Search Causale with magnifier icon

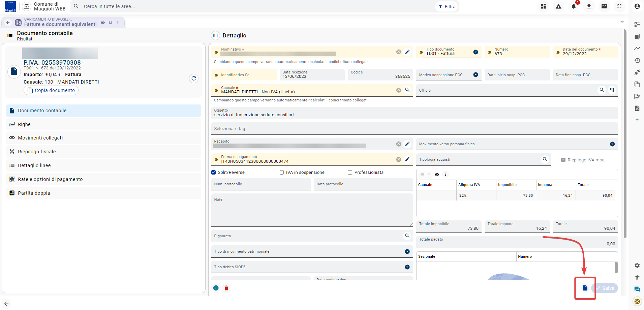407,90
